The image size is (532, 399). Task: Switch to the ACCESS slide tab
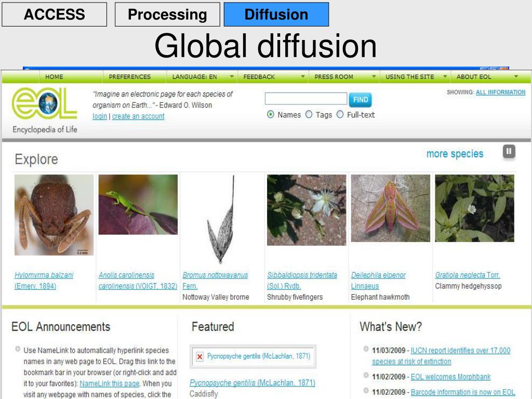click(54, 14)
